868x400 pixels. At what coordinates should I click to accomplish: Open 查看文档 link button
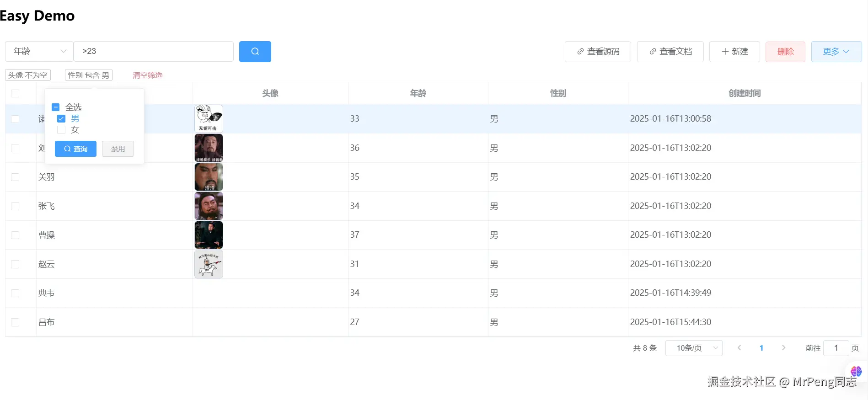click(x=670, y=52)
